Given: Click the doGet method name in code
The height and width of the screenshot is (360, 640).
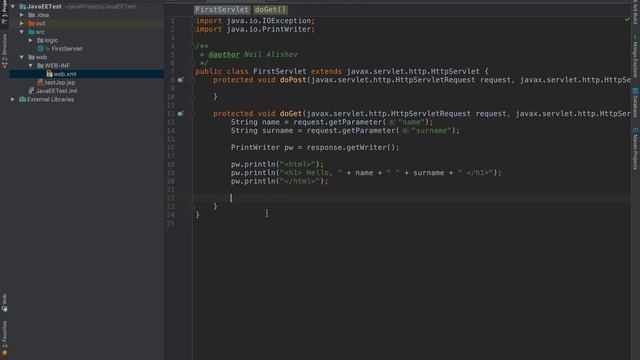Looking at the screenshot, I should 291,114.
